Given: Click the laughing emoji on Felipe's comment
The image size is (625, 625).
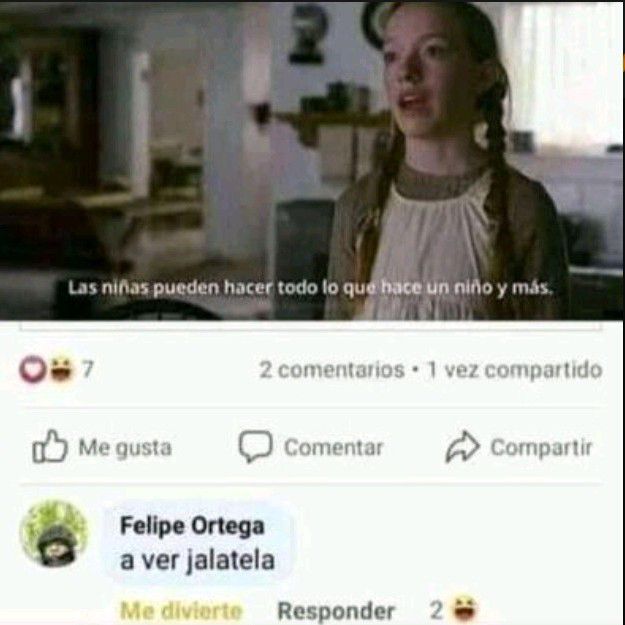Looking at the screenshot, I should (464, 609).
